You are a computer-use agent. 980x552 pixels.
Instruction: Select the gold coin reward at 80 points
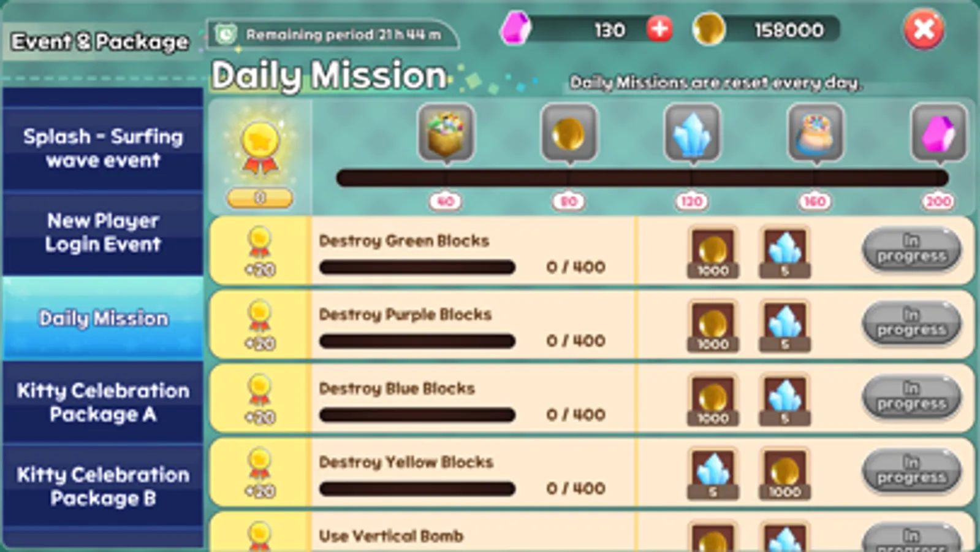[569, 133]
